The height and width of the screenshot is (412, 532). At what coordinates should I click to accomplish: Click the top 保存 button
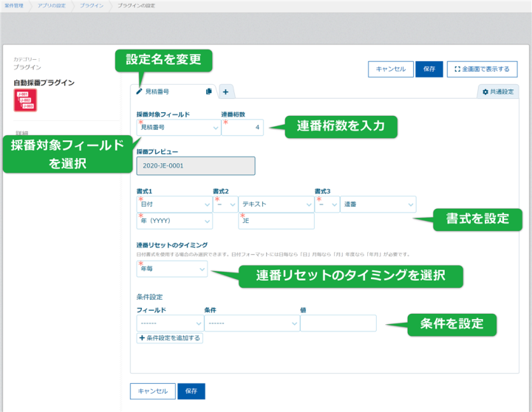pos(429,69)
